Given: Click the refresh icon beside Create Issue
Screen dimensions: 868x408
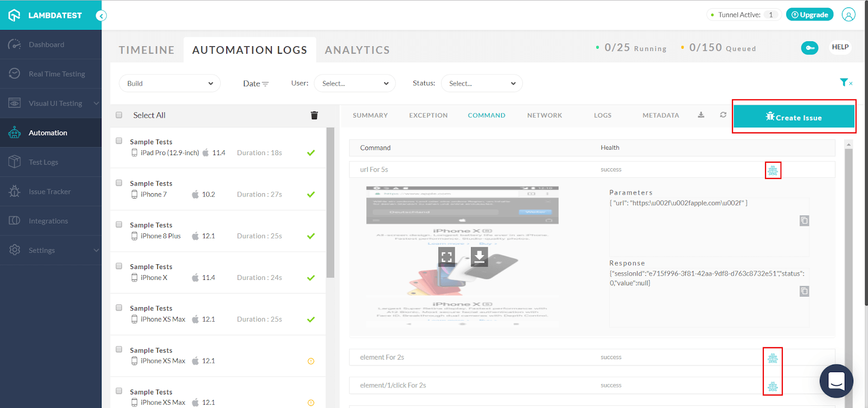Looking at the screenshot, I should point(723,115).
